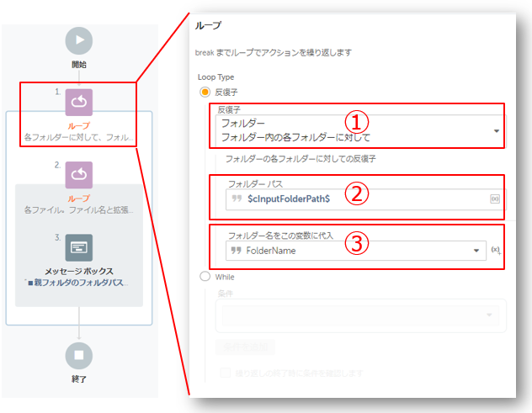The width and height of the screenshot is (532, 413).
Task: Select the step 2 loop action icon
Action: tap(79, 175)
